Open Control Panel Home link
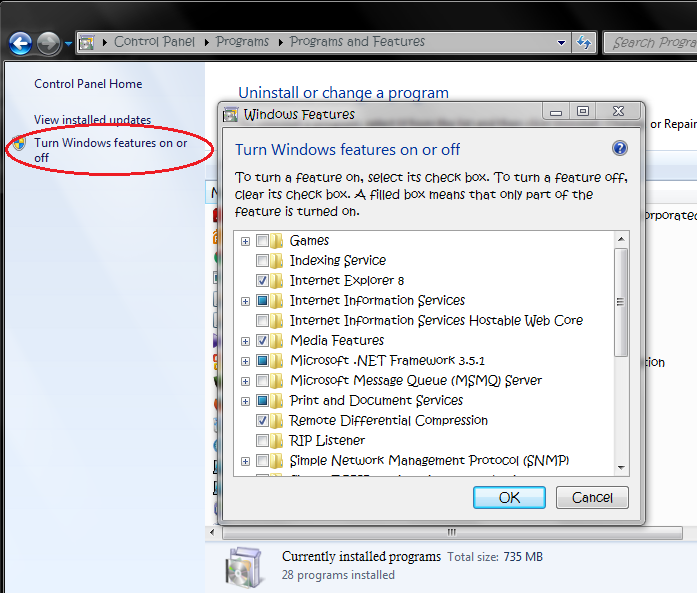Image resolution: width=697 pixels, height=593 pixels. pyautogui.click(x=88, y=84)
